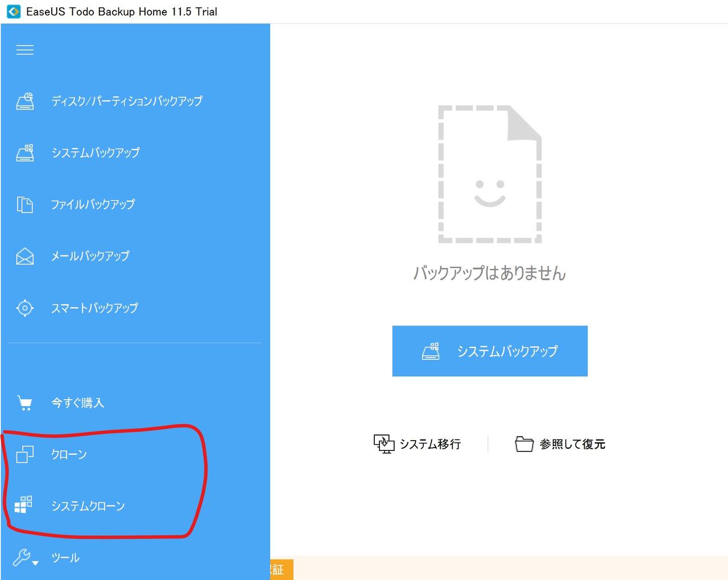This screenshot has width=728, height=580.
Task: Open メールバックアップ in the sidebar
Action: (90, 256)
